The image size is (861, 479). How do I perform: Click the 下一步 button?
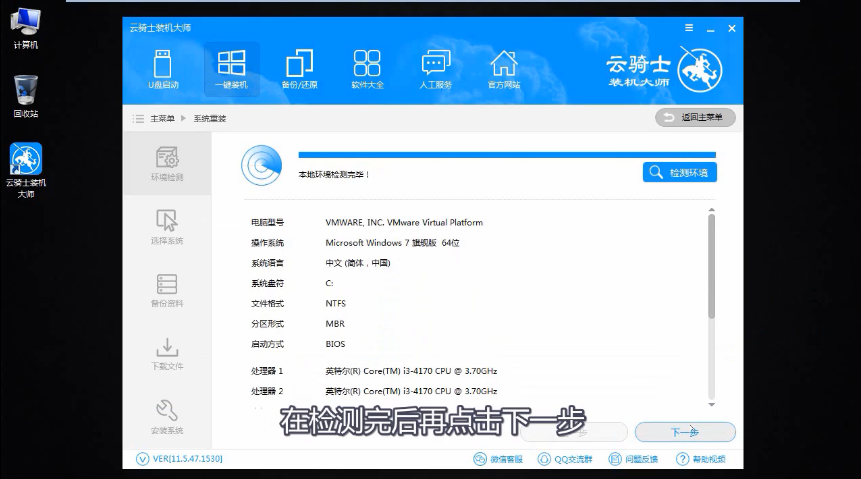coord(685,432)
